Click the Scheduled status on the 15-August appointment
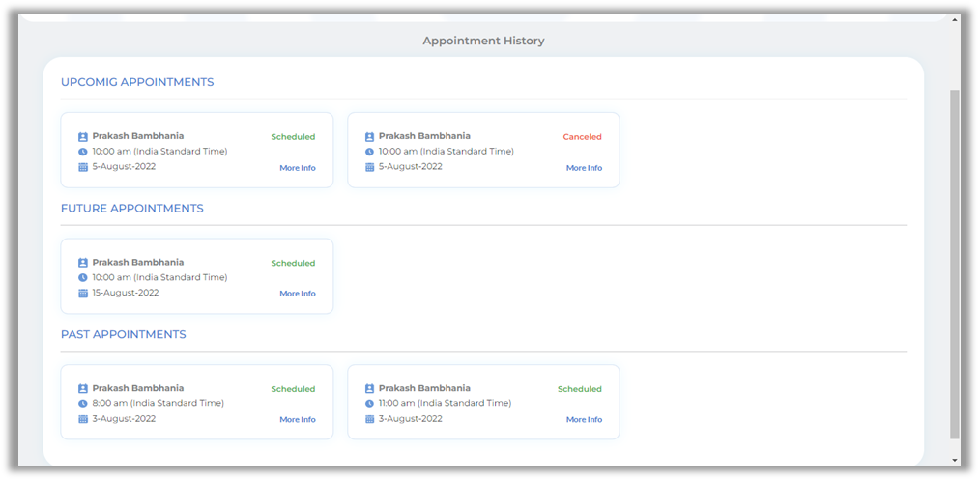980x480 pixels. (x=293, y=263)
